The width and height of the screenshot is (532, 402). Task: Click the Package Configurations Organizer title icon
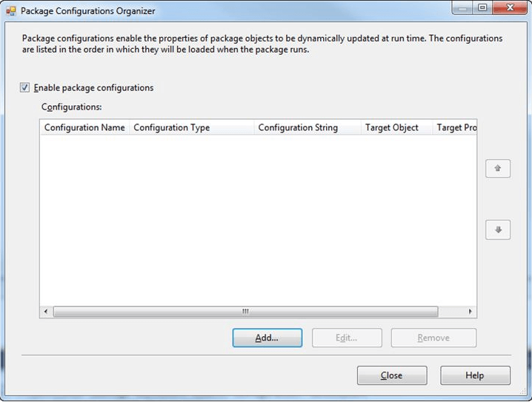click(x=11, y=11)
